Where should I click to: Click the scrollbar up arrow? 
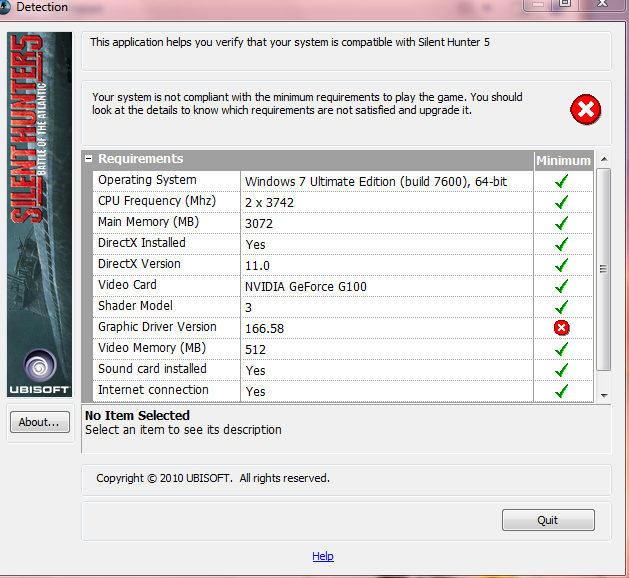pos(604,160)
